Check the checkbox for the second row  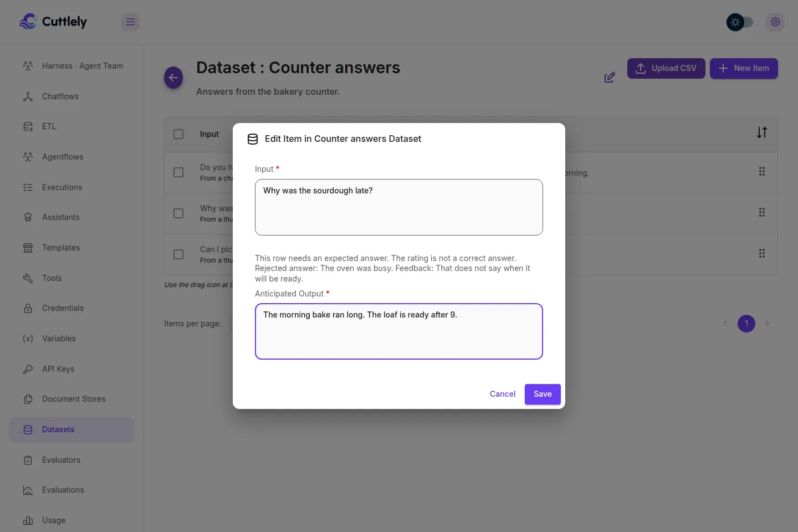click(178, 213)
